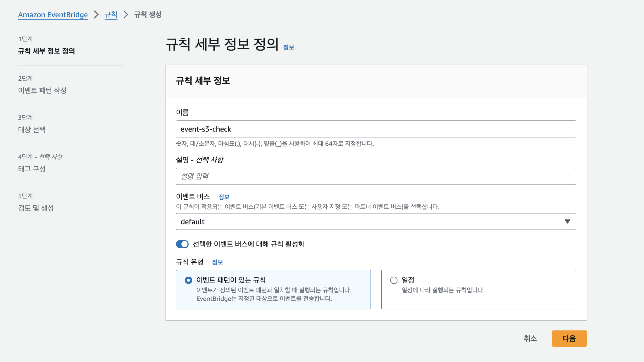Go to step 3 대상 선택

point(32,130)
